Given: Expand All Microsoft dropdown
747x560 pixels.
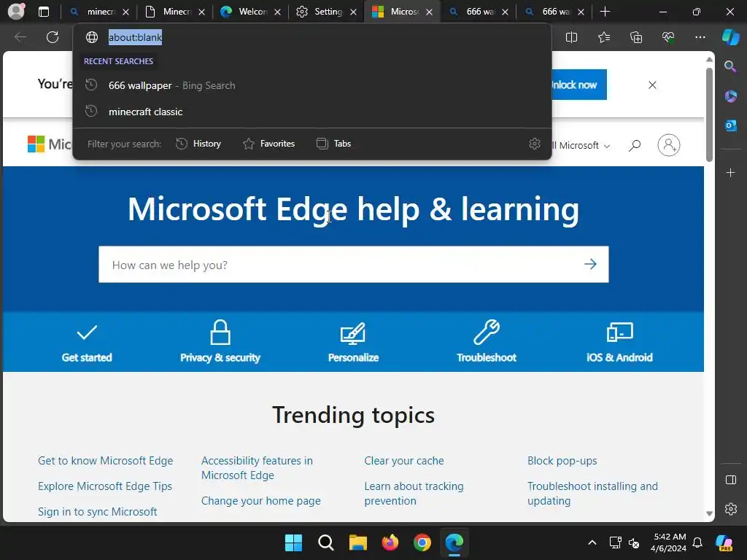Looking at the screenshot, I should [x=579, y=145].
